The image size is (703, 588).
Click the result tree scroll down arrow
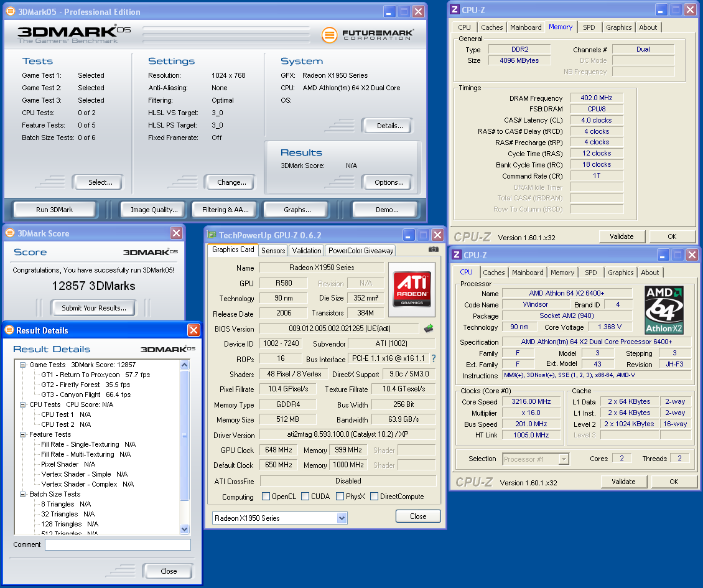click(x=185, y=530)
